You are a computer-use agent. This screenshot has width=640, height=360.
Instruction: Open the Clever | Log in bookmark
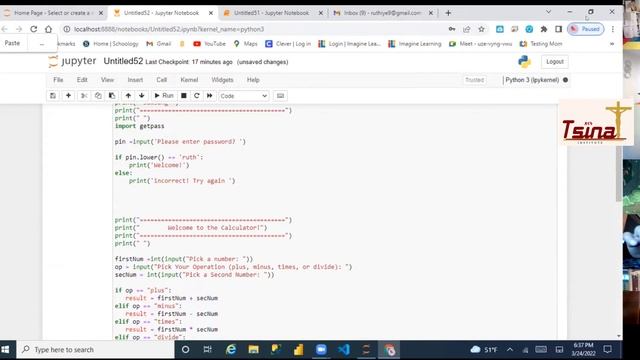[x=288, y=44]
